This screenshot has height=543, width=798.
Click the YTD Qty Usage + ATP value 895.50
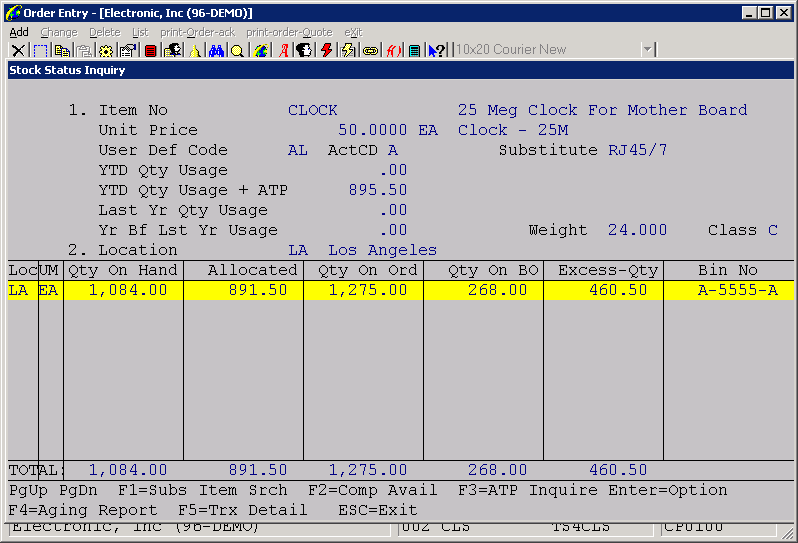tap(378, 190)
